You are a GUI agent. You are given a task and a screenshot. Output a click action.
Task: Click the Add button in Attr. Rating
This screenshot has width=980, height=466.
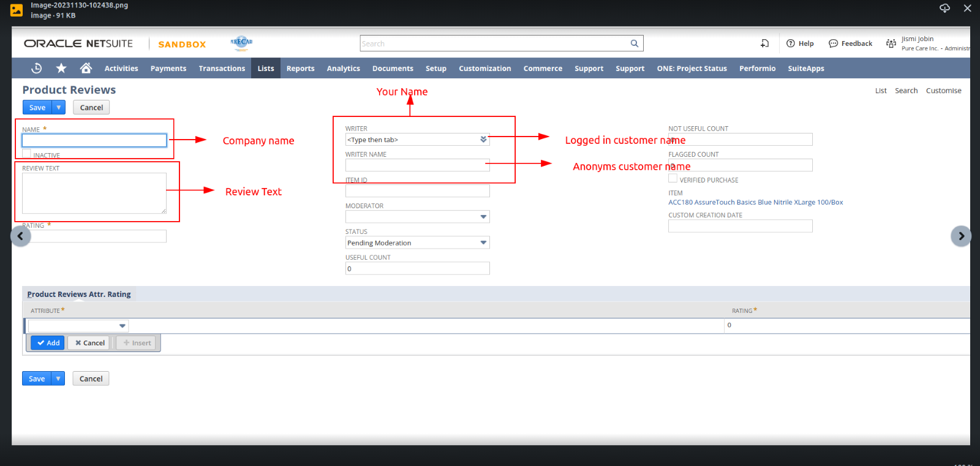click(x=48, y=343)
